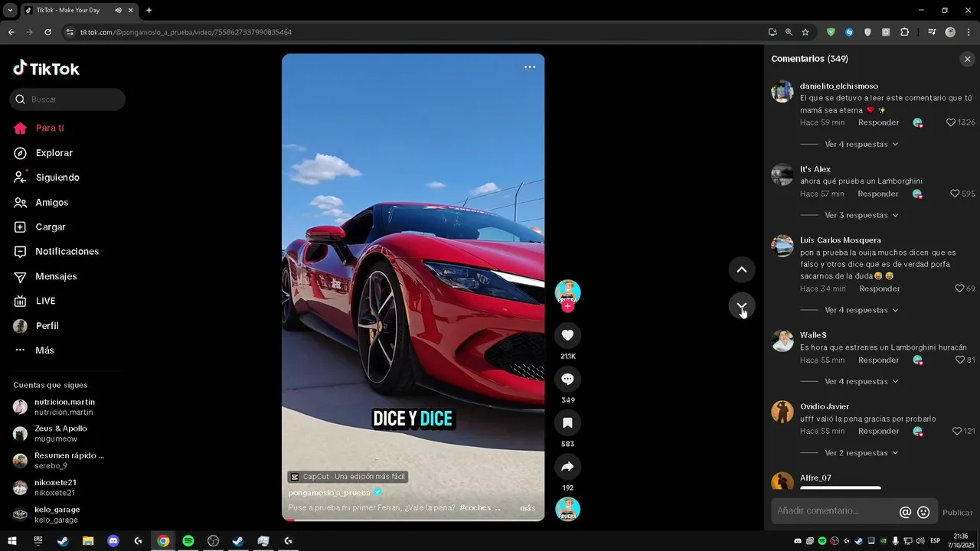Image resolution: width=980 pixels, height=551 pixels.
Task: Open video options three-dot menu
Action: [530, 67]
